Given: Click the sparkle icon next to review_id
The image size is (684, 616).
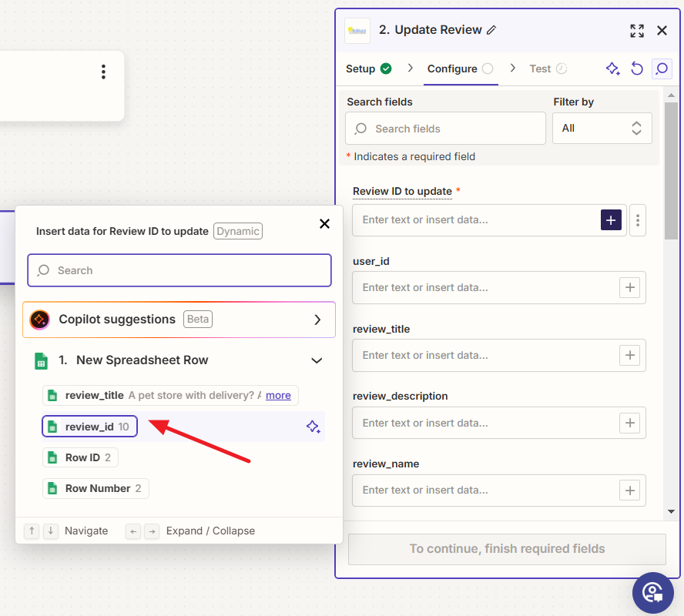Looking at the screenshot, I should coord(313,427).
